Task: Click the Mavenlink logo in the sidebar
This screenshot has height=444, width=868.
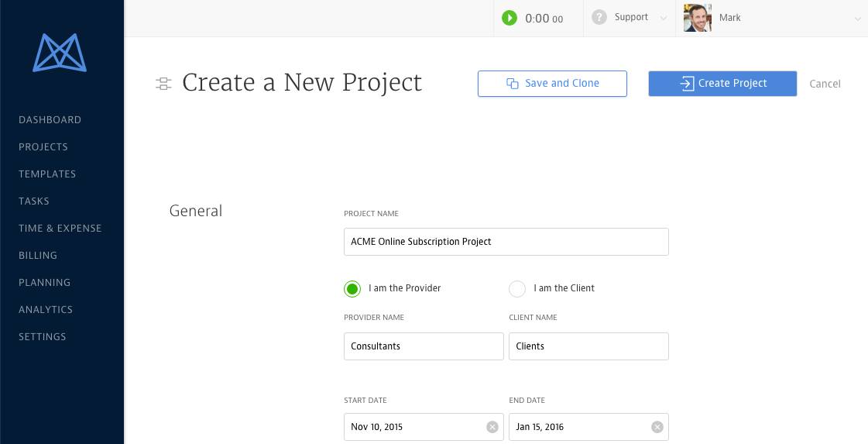Action: click(60, 53)
